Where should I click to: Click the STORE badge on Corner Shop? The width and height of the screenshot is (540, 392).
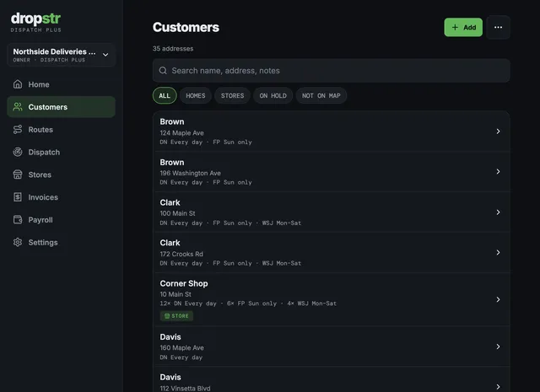point(176,316)
